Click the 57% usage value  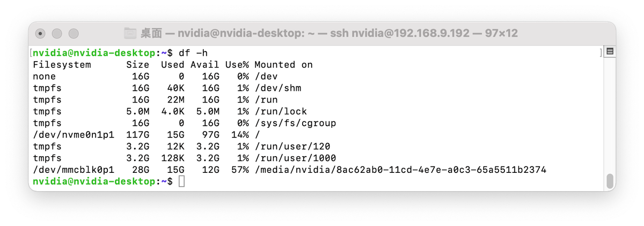tap(240, 170)
